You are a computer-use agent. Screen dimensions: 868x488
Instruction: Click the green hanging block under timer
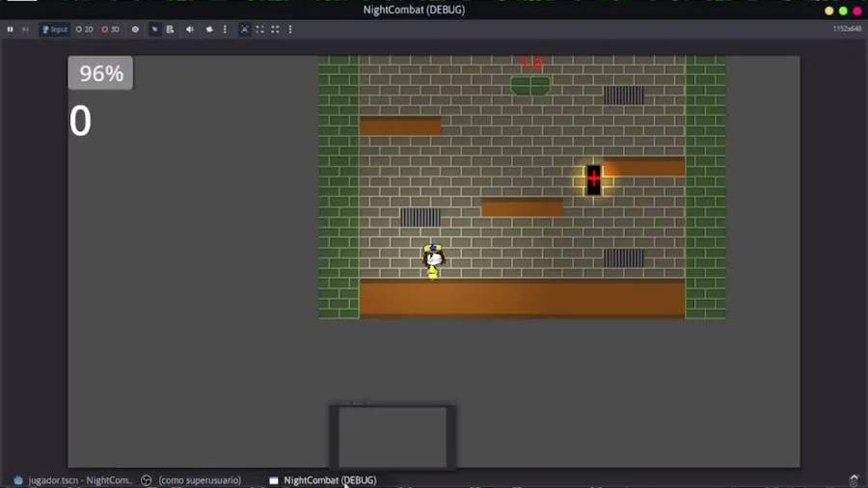click(530, 86)
